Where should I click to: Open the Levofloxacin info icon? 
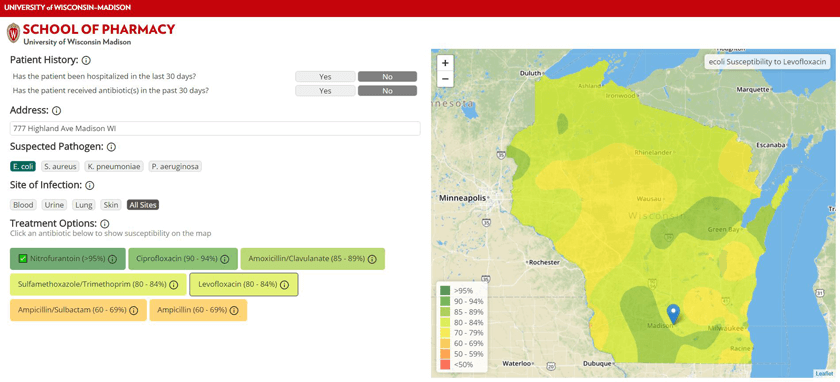click(284, 284)
